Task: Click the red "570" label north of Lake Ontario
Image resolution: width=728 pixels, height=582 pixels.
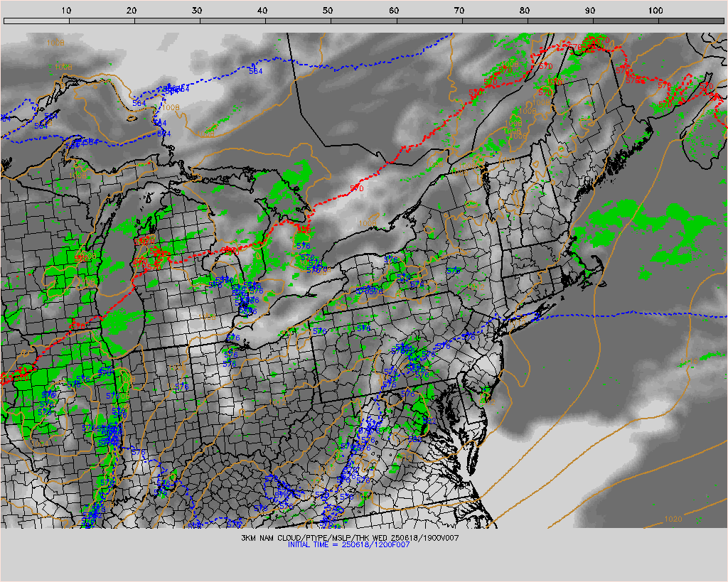Action: pyautogui.click(x=357, y=188)
